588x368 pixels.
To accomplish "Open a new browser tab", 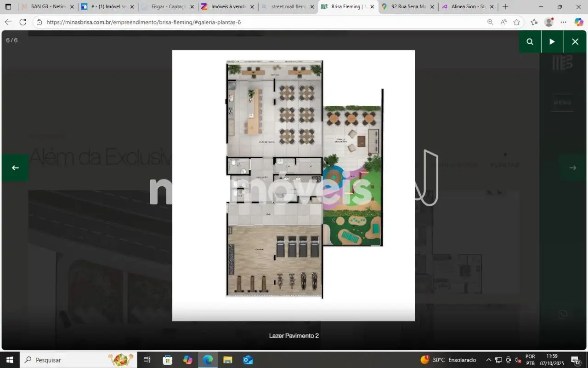I will click(505, 7).
